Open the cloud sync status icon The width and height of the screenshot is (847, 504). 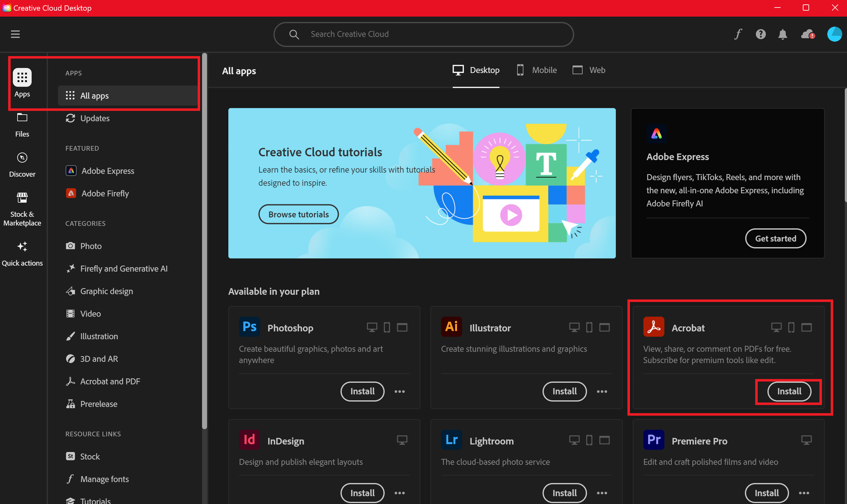pyautogui.click(x=808, y=34)
